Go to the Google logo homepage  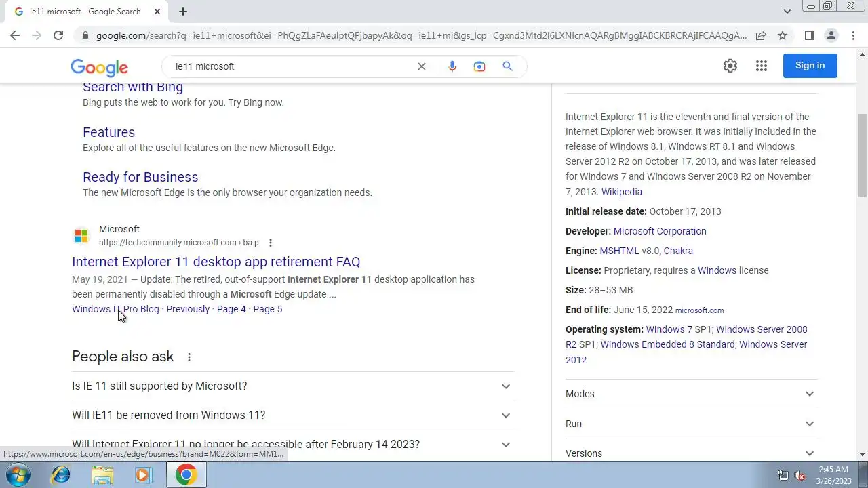tap(99, 67)
